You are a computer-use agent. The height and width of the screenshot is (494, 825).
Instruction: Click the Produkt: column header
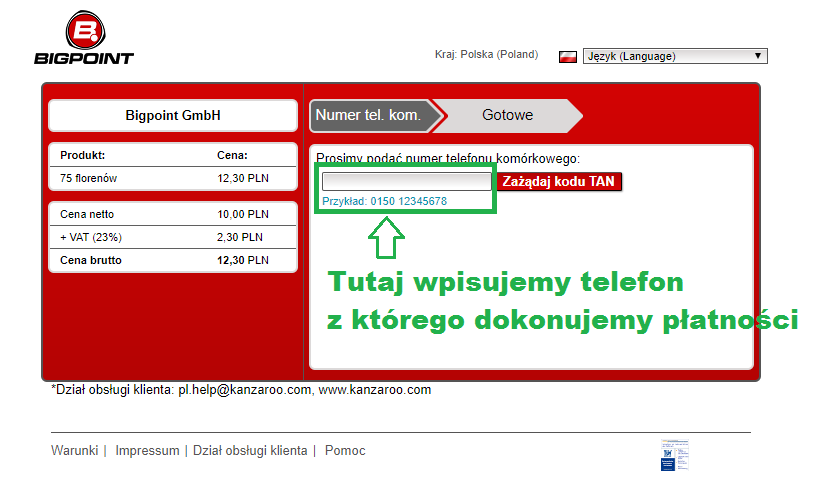83,155
